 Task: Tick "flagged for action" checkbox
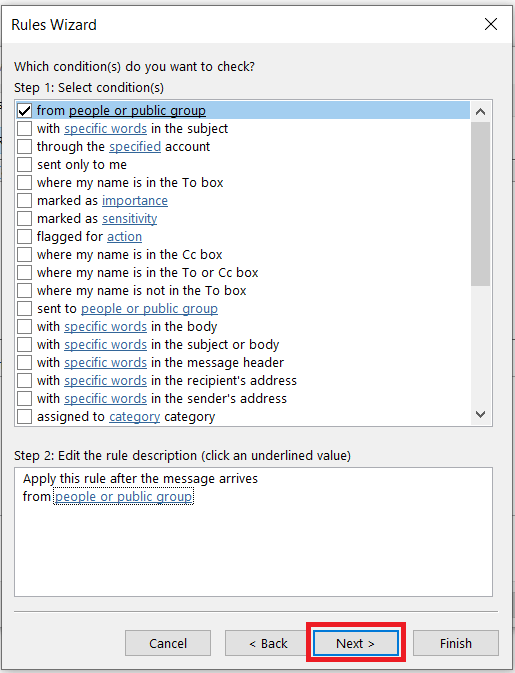click(24, 236)
